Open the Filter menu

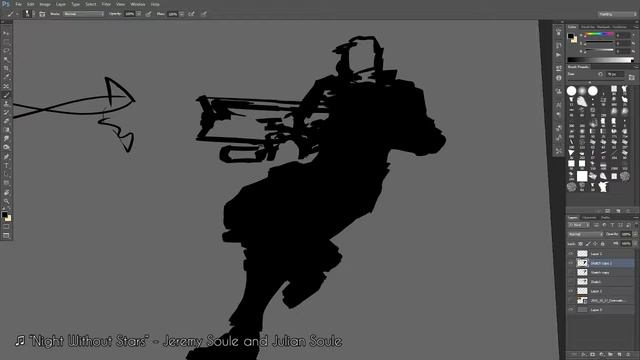(106, 4)
